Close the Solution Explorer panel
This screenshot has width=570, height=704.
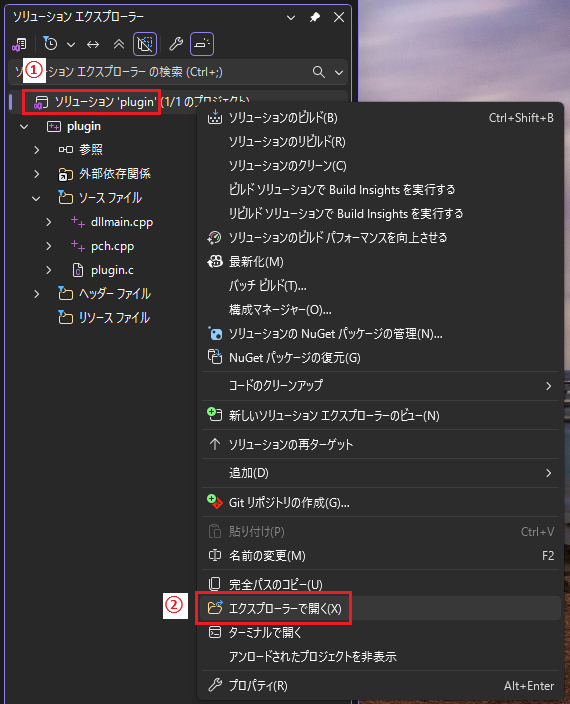339,17
